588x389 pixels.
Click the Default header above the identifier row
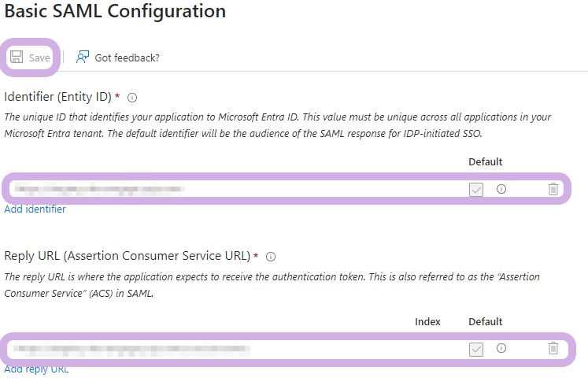coord(485,162)
